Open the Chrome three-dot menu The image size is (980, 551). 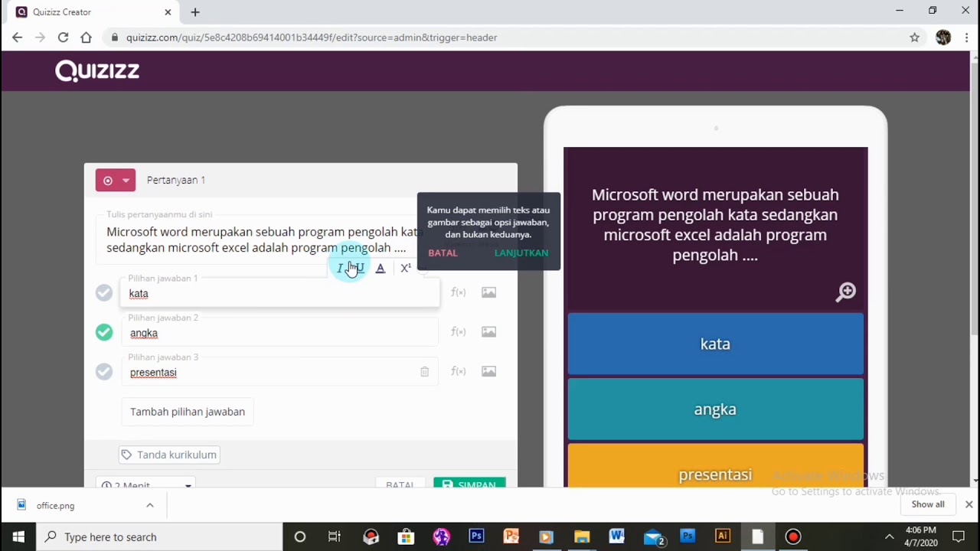click(966, 37)
